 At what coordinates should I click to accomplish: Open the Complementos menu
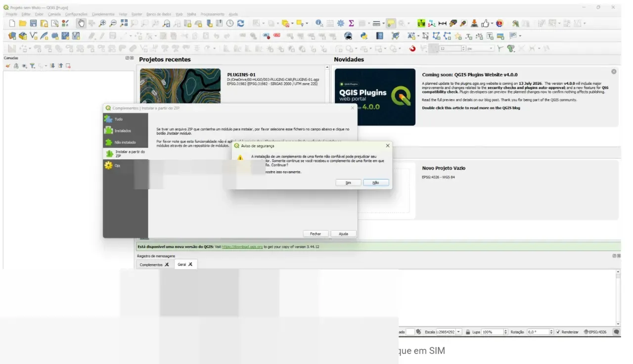coord(103,14)
